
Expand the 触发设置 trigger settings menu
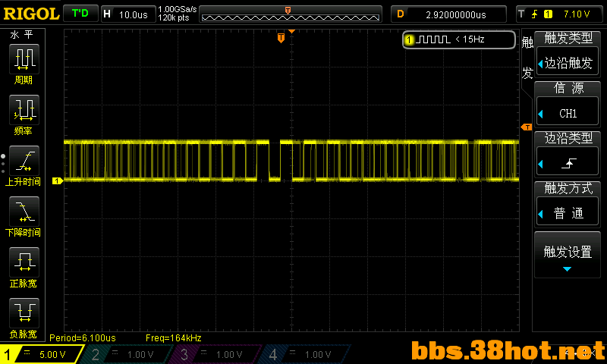pos(568,256)
